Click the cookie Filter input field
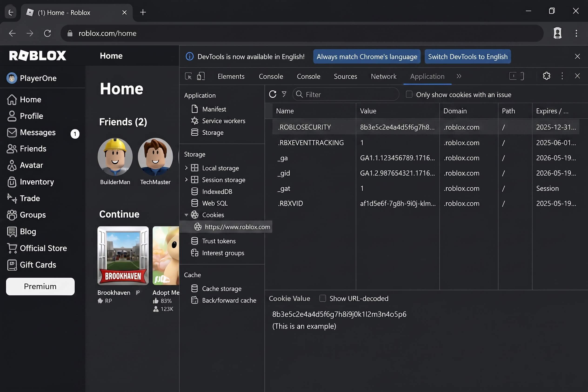588x392 pixels. point(345,94)
